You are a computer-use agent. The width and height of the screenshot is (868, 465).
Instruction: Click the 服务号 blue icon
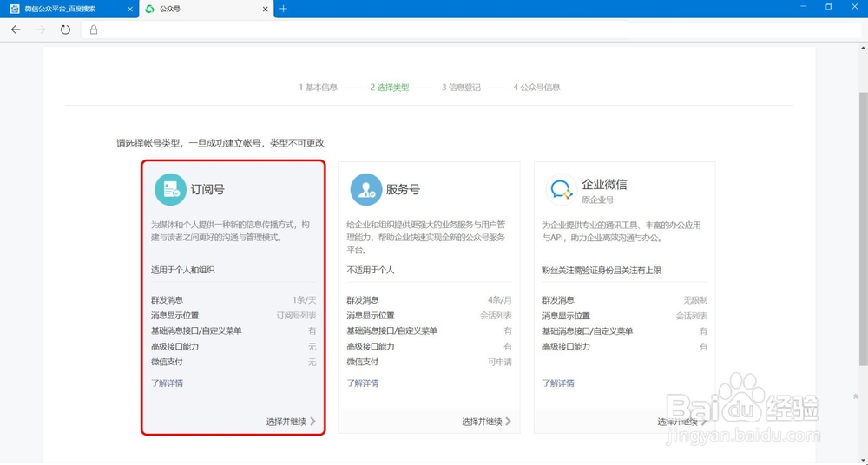click(366, 189)
